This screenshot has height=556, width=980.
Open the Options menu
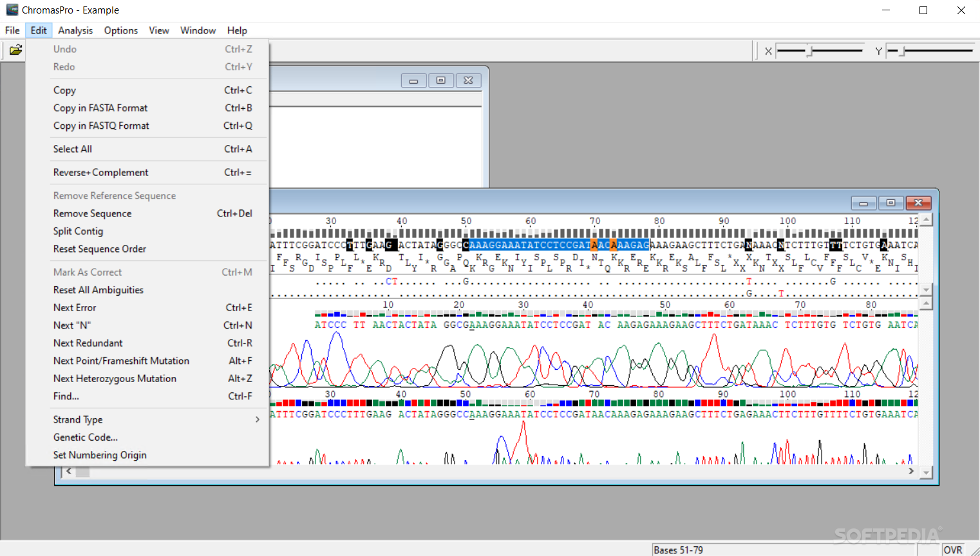[x=121, y=30]
